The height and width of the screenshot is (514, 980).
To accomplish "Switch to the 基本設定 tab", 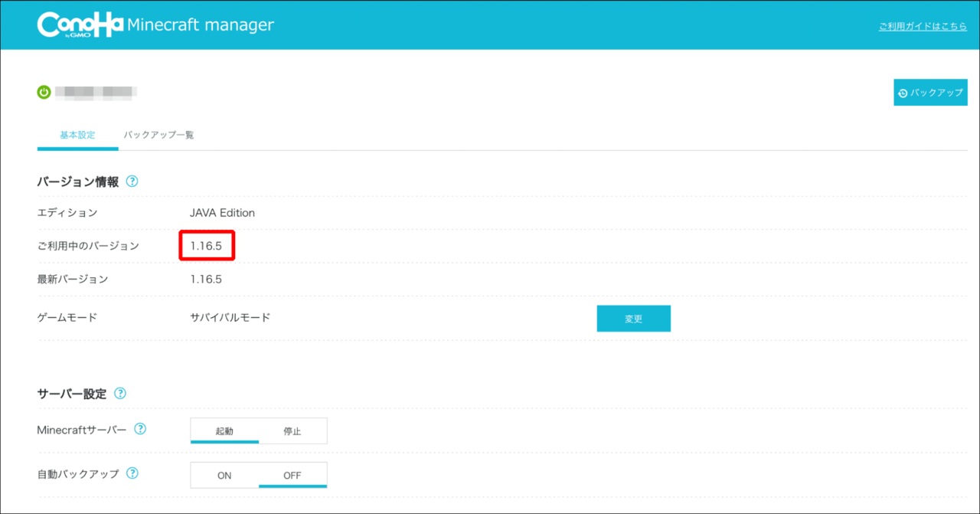I will coord(77,135).
